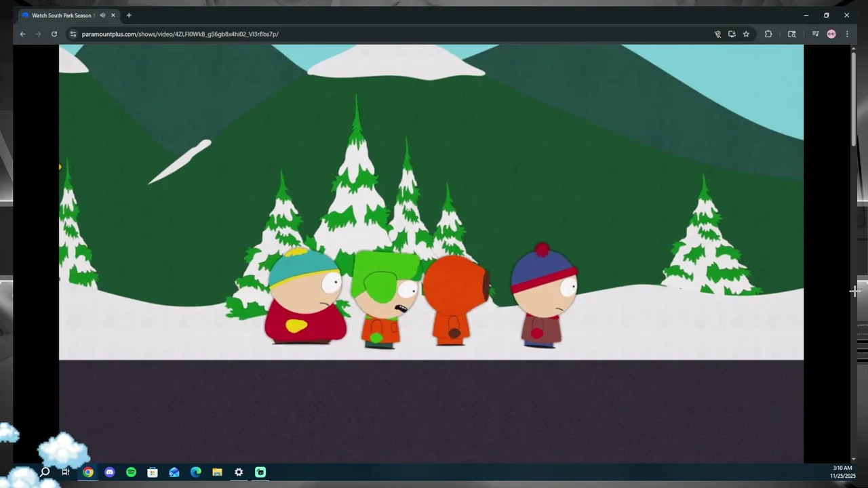Screen dimensions: 868x488
Task: Open Discord from the taskbar
Action: point(109,472)
